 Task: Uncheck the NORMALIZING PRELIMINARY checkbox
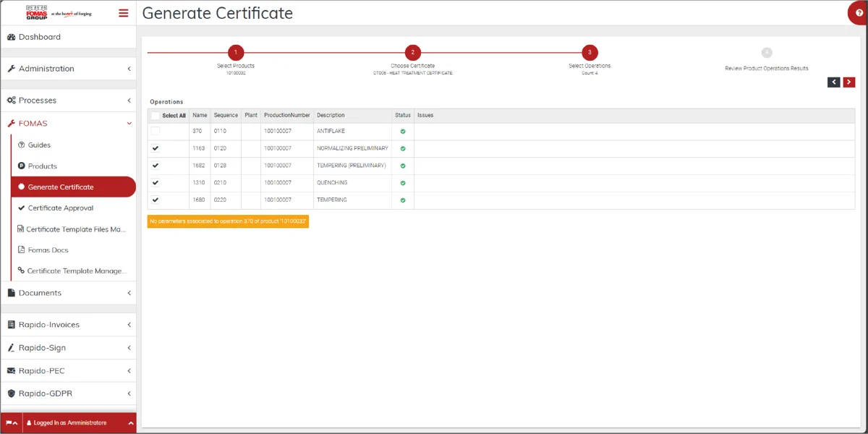(156, 148)
